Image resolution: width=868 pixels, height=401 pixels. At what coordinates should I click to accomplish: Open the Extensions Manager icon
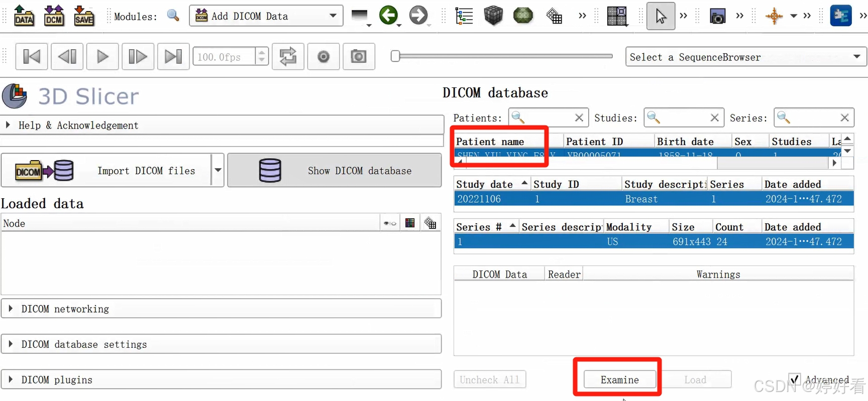[x=841, y=16]
